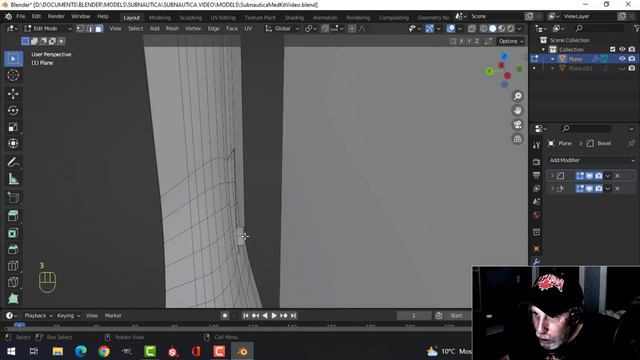Toggle Plane visibility eye in outliner
The width and height of the screenshot is (640, 360).
622,59
